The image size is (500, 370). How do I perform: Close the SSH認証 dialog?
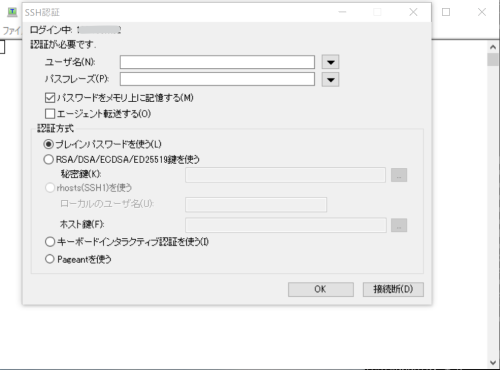pos(413,12)
